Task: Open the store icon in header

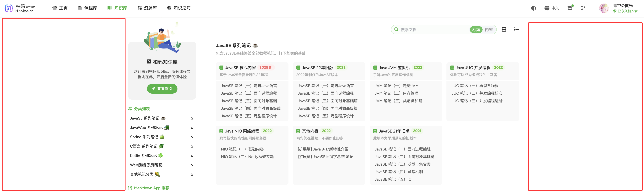Action: point(570,8)
